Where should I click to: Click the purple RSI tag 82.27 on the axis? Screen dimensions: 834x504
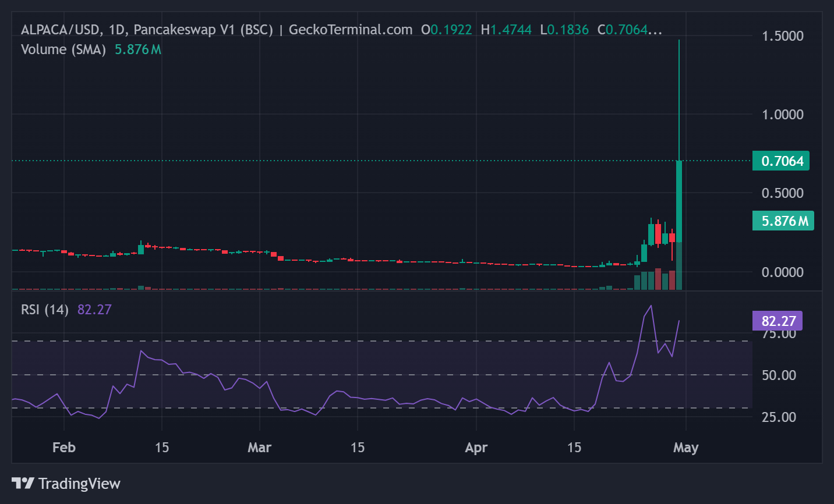click(x=778, y=321)
